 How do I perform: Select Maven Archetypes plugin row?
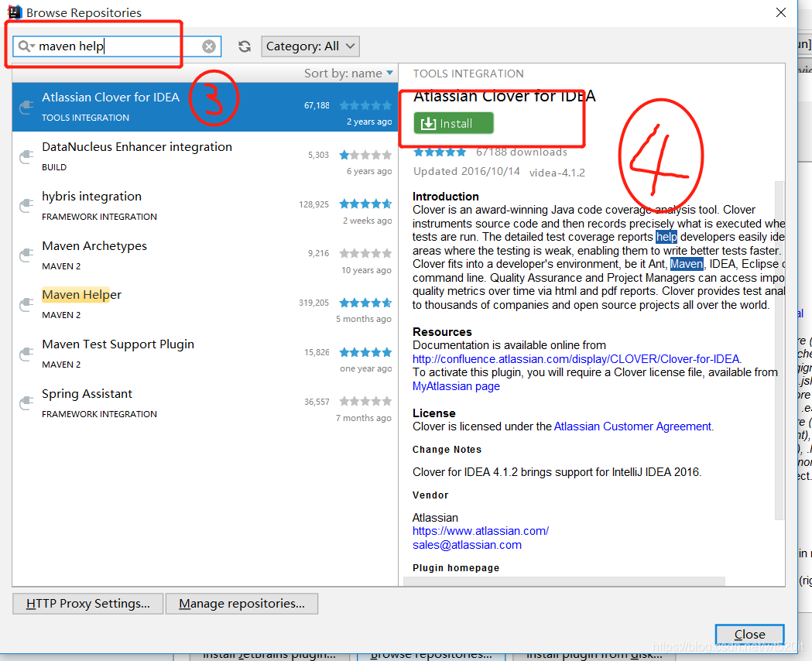tap(205, 255)
